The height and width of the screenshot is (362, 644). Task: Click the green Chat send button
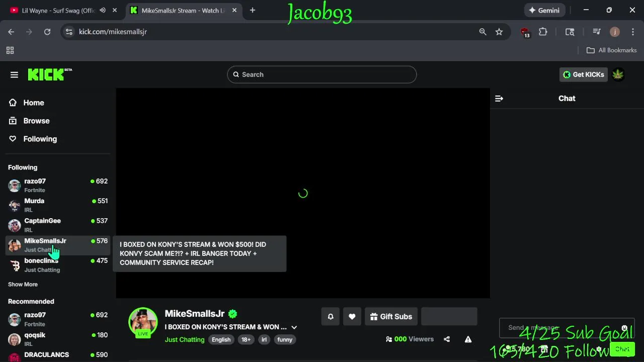pos(622,349)
